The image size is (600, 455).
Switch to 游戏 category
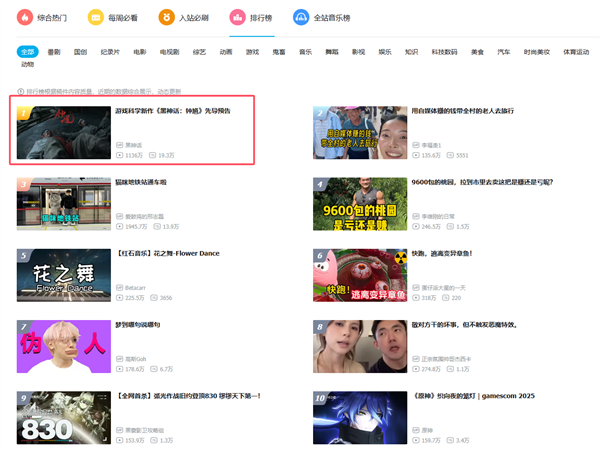(252, 52)
